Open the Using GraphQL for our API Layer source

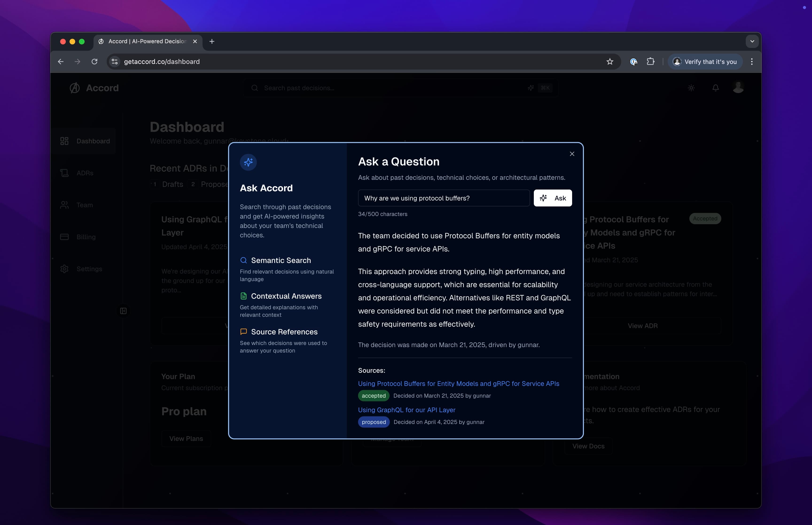[406, 410]
